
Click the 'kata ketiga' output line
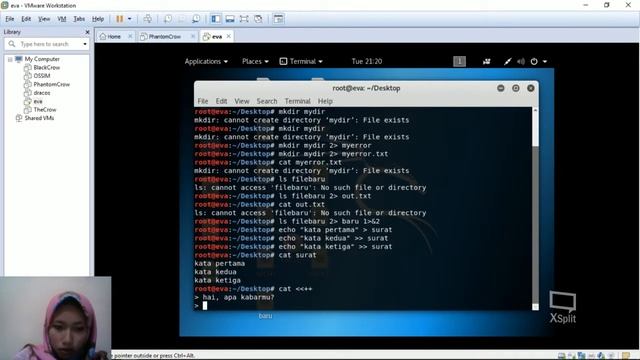218,280
